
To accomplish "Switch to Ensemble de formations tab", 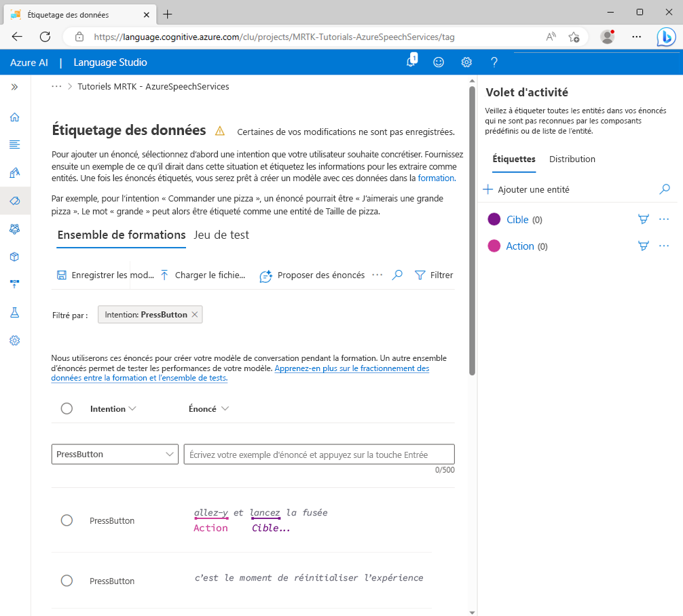I will click(122, 235).
